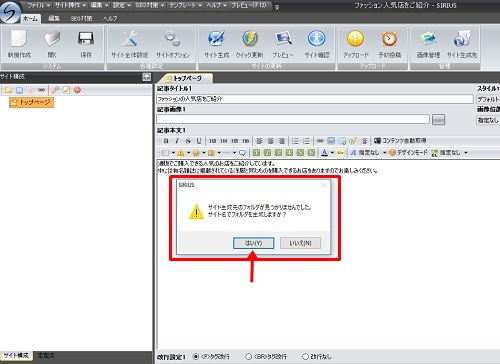
Task: Click the tag icon in site structure toolbar
Action: (x=31, y=90)
